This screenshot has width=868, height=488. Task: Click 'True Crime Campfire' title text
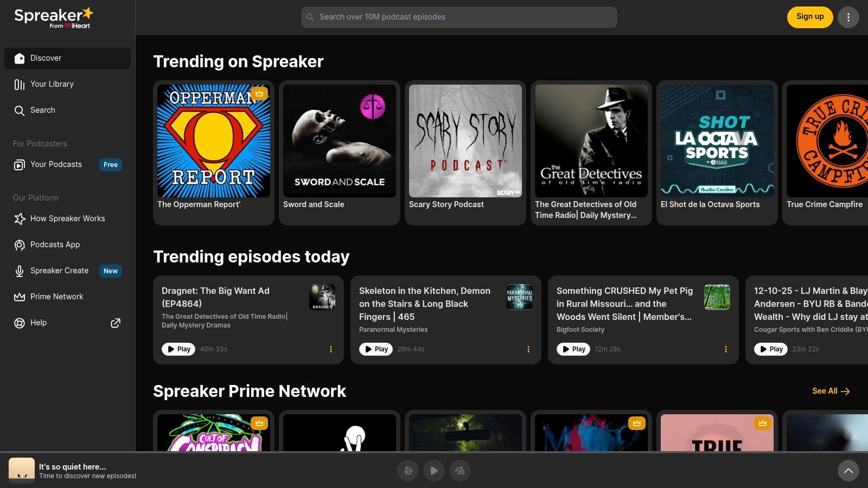tap(825, 204)
